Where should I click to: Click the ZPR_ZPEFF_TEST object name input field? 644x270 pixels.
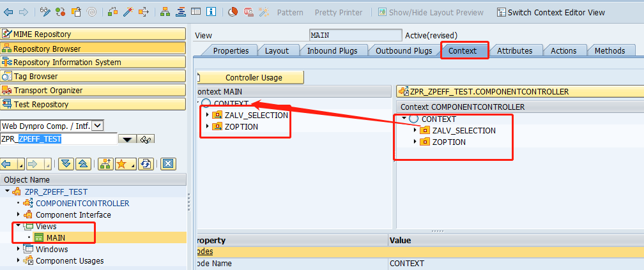tap(59, 139)
